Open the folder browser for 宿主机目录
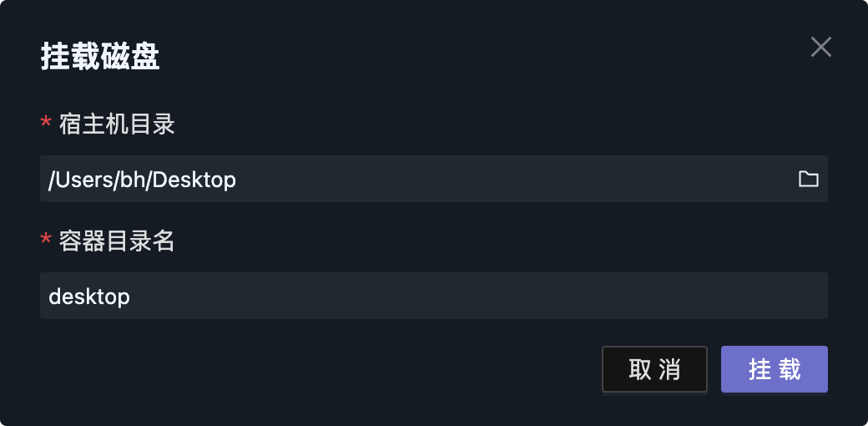The width and height of the screenshot is (868, 426). coord(808,179)
